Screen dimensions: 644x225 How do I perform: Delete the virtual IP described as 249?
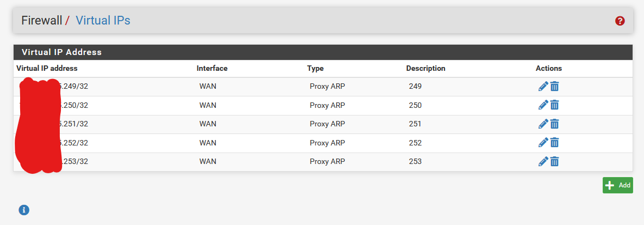click(x=554, y=87)
